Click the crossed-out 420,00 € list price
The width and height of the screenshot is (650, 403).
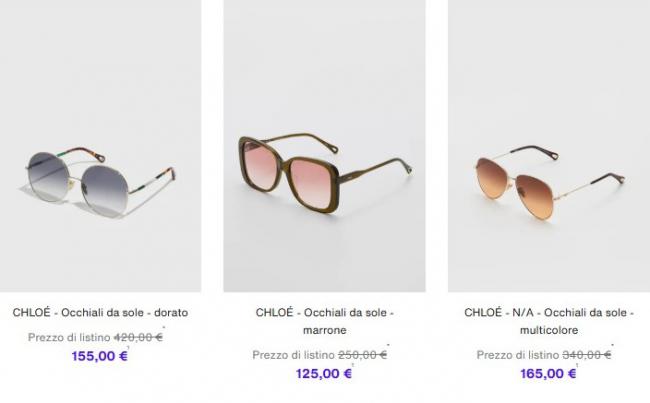[138, 337]
